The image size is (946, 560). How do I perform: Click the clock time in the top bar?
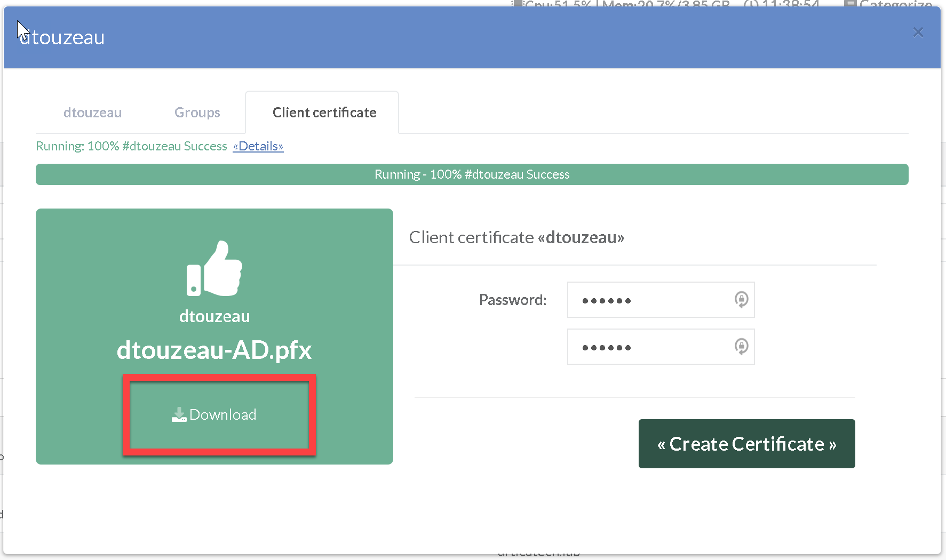(790, 4)
